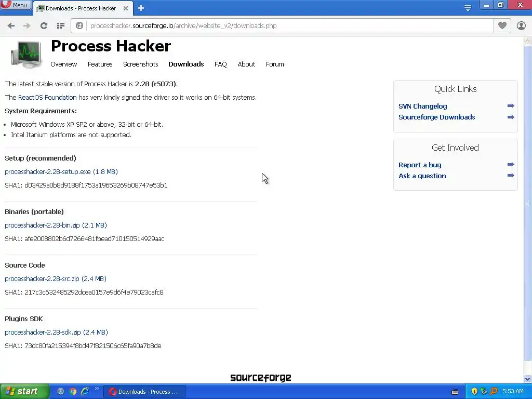The image size is (532, 399).
Task: Click the sourceforge footer logo
Action: (261, 378)
